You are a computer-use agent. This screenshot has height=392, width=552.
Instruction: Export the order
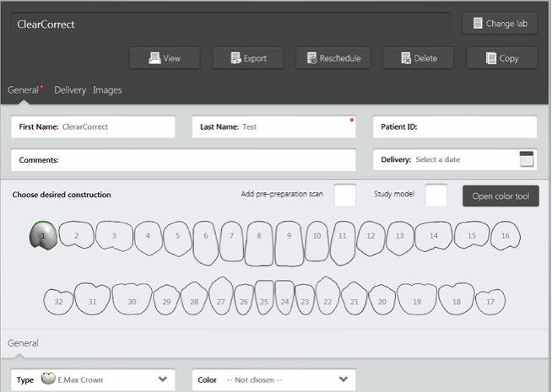(x=248, y=58)
